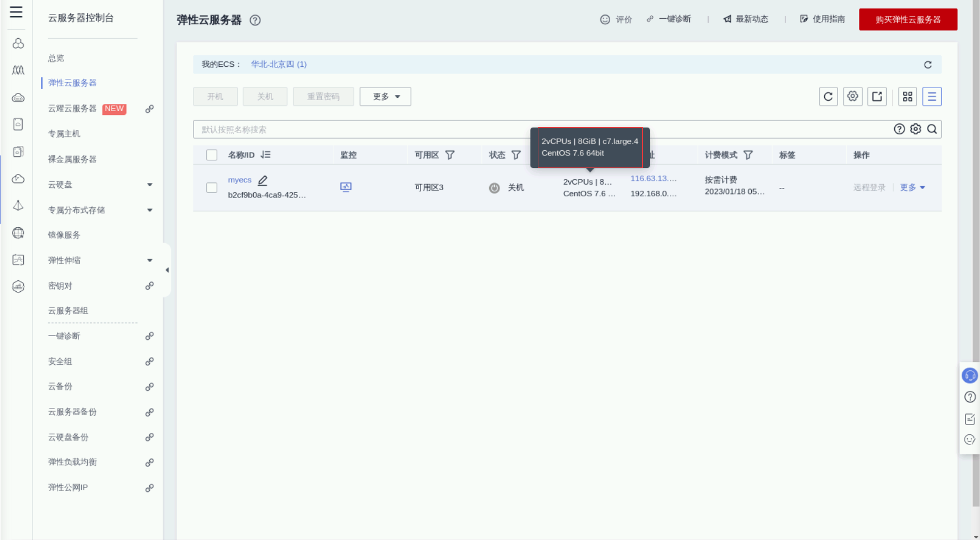This screenshot has height=540, width=980.
Task: Click the 重置密码 button
Action: (x=323, y=97)
